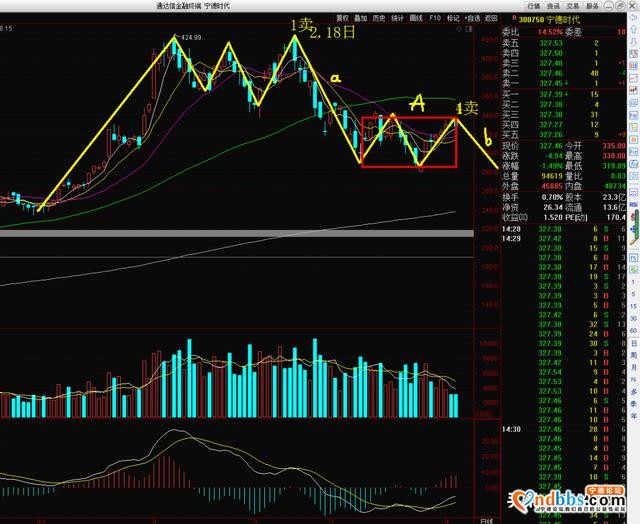Click the F10 company info button
The image size is (640, 524).
[x=435, y=17]
